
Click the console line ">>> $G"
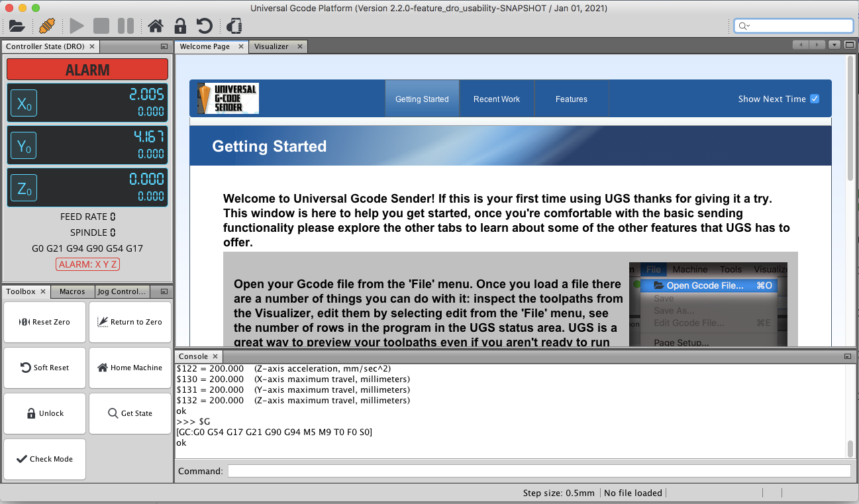193,421
